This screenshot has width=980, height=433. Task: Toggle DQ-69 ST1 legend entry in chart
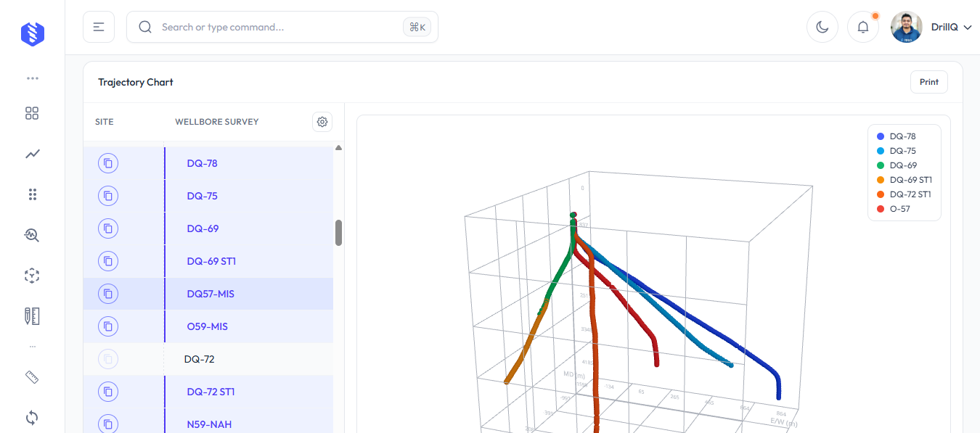[905, 180]
